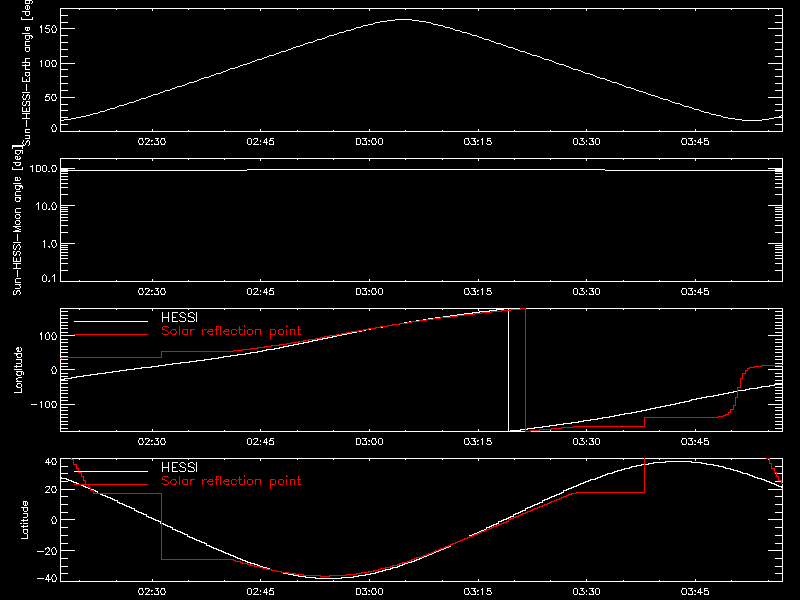800x600 pixels.
Task: Click 03:00 under the Earth angle plot
Action: [x=369, y=142]
